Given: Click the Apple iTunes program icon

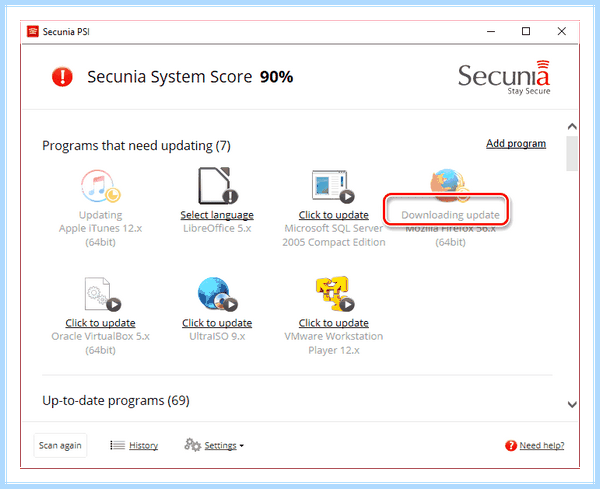Looking at the screenshot, I should [100, 186].
